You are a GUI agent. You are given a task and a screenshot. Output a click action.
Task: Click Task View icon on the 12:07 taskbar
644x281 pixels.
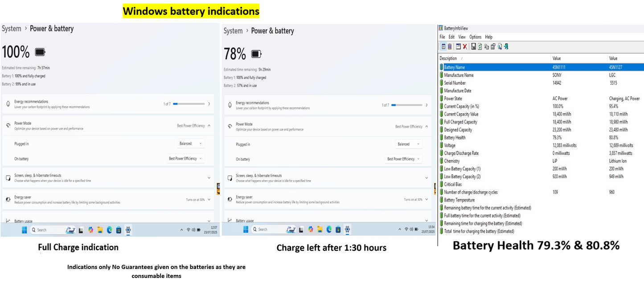81,230
